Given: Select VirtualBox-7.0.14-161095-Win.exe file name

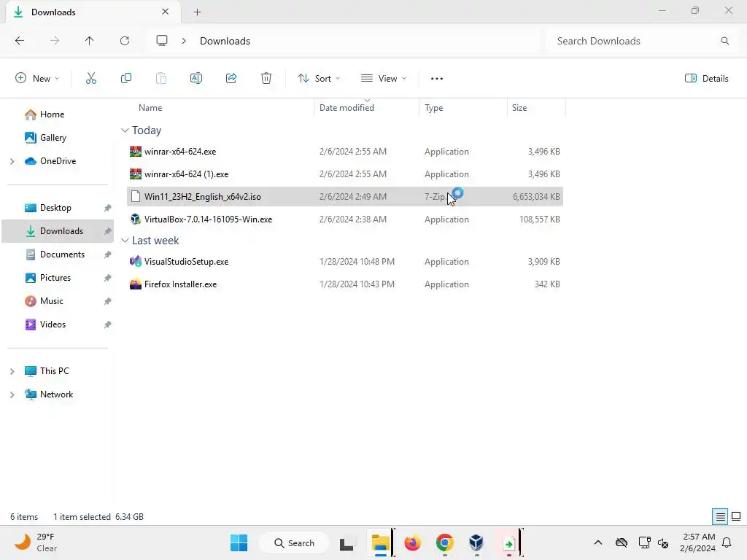Looking at the screenshot, I should tap(208, 219).
